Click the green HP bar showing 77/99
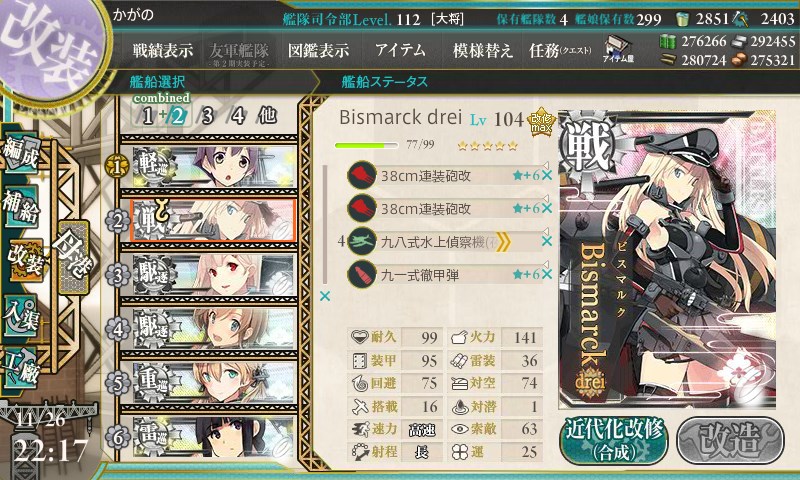The image size is (800, 480). pyautogui.click(x=366, y=145)
